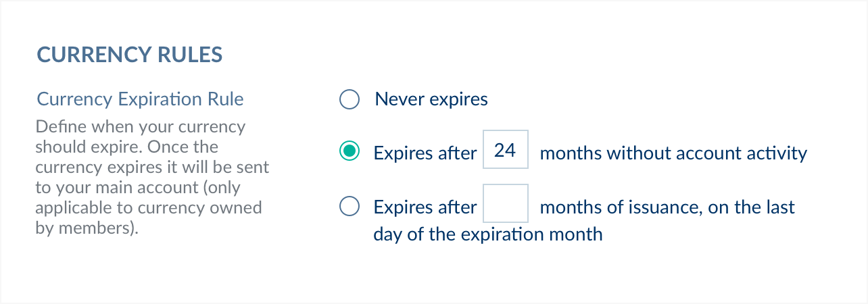The height and width of the screenshot is (304, 868).
Task: Click the "Define when your currency" description line
Action: [140, 127]
